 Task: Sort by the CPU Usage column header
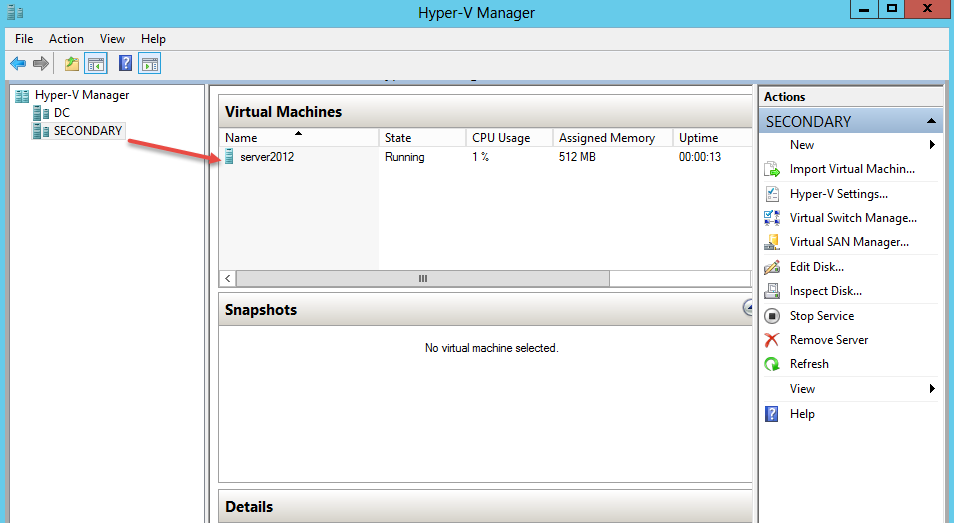[x=509, y=137]
